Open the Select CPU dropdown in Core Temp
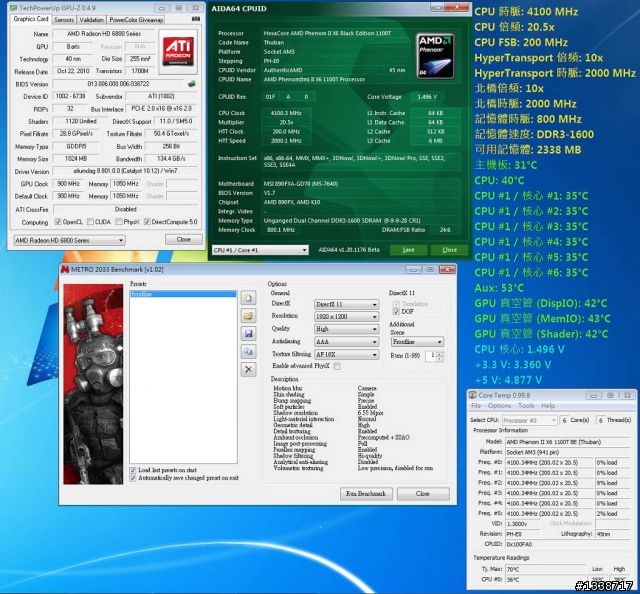Viewport: 640px width, 594px height. click(529, 420)
